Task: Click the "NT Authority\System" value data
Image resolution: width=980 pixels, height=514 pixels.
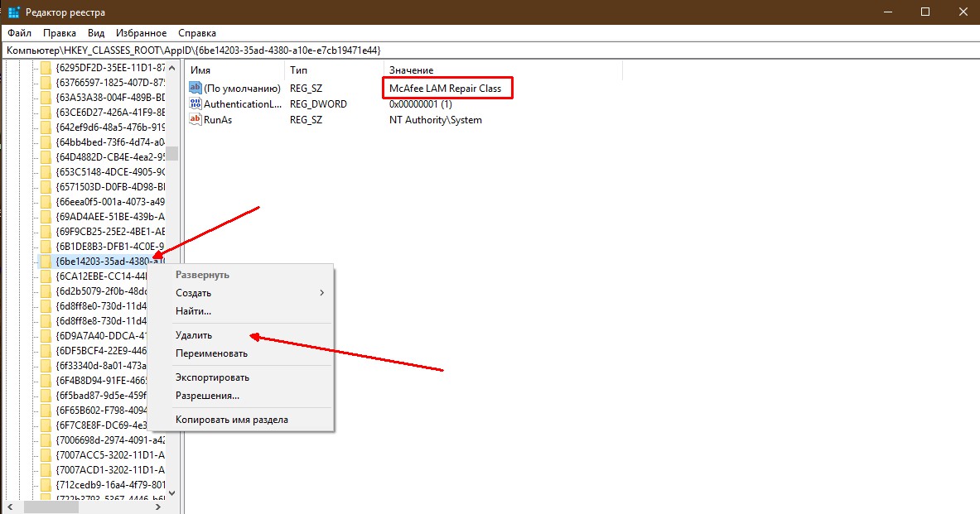Action: 436,120
